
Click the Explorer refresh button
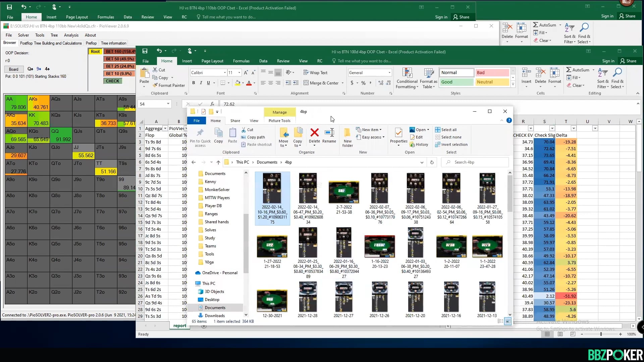pyautogui.click(x=432, y=162)
